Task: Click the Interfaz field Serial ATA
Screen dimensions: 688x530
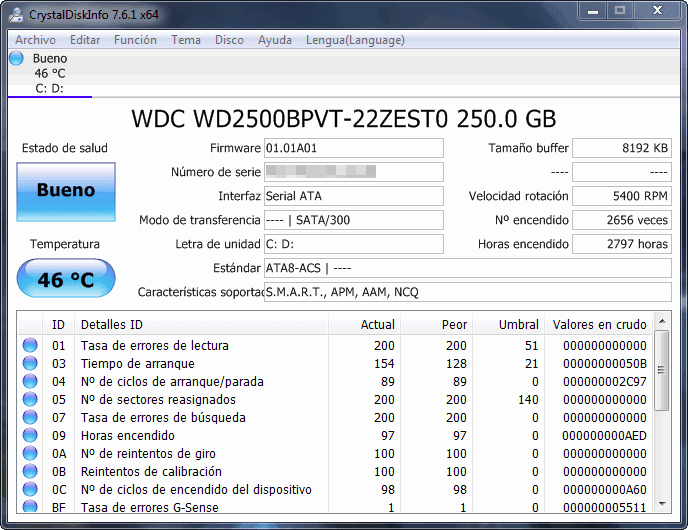Action: point(354,196)
